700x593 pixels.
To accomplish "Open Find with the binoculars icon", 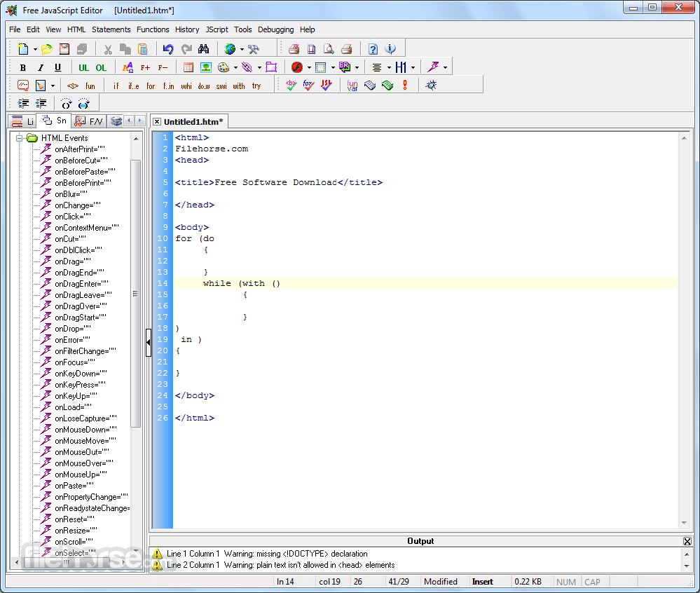I will pos(204,48).
